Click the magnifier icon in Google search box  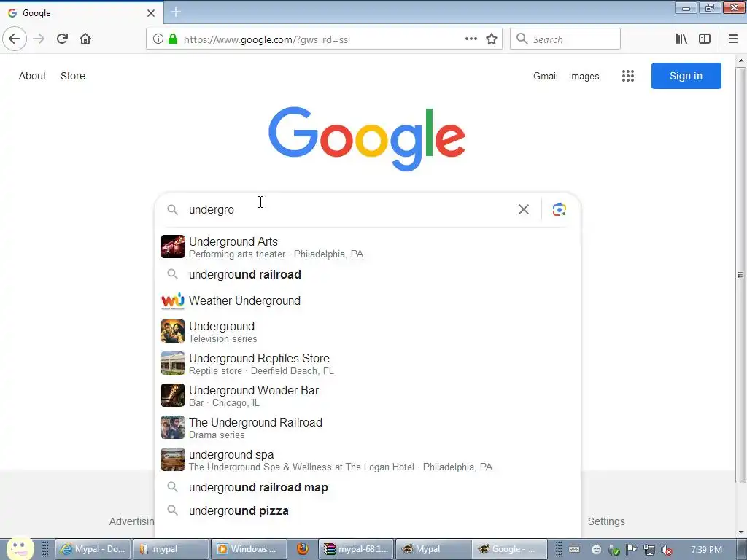(172, 209)
